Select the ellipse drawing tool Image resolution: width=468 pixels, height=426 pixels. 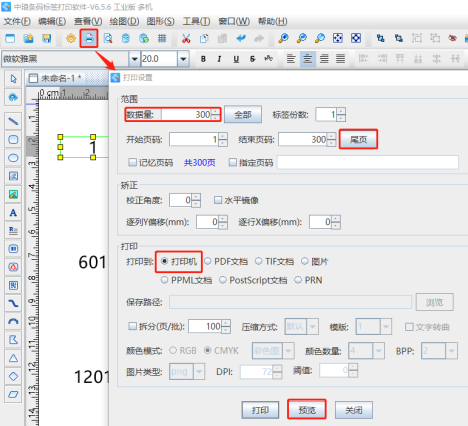pyautogui.click(x=13, y=158)
